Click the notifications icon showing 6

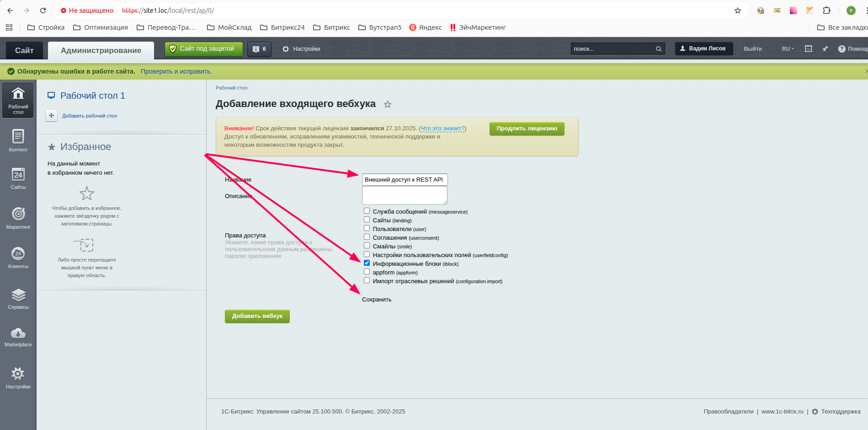click(x=259, y=49)
